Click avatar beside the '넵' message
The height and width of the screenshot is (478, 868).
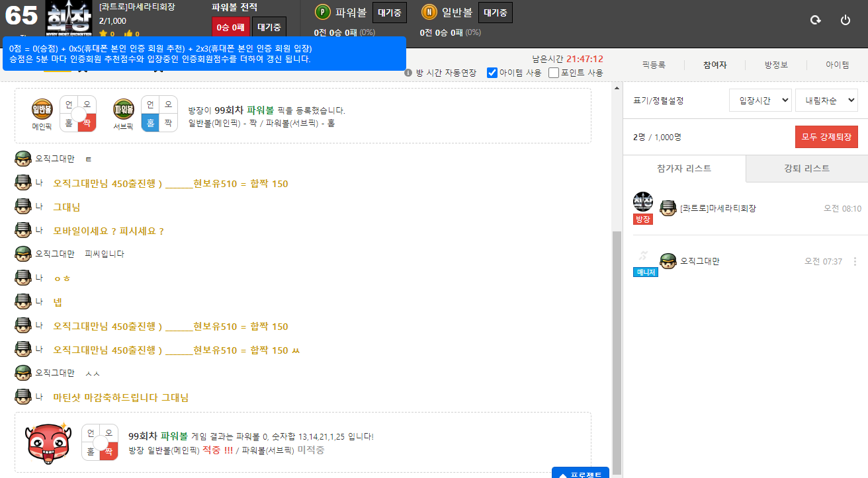pyautogui.click(x=23, y=301)
